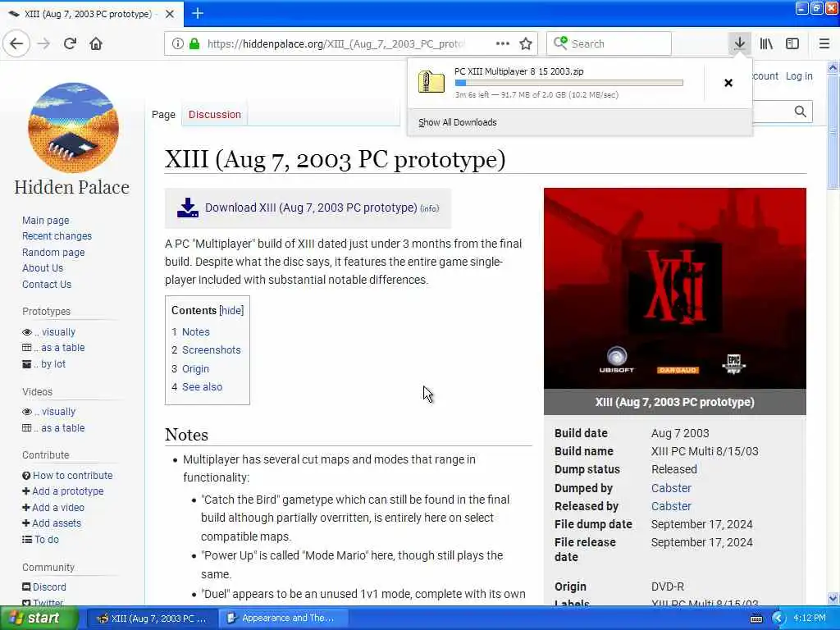Switch to the Discussion tab
840x630 pixels.
(x=215, y=115)
